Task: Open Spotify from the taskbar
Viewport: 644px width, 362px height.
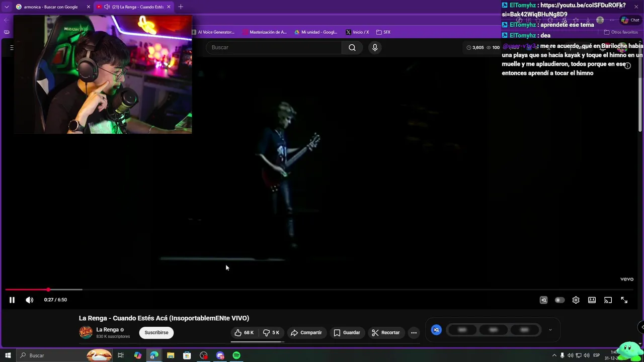Action: point(236,355)
